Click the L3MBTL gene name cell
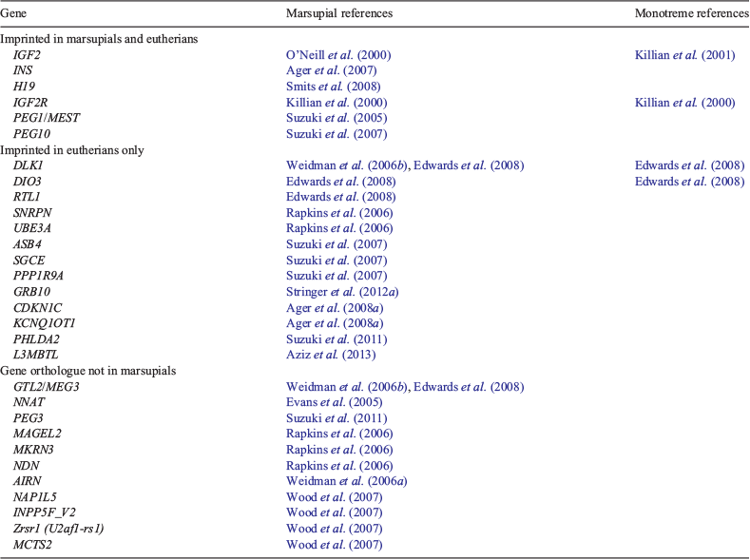Viewport: 750px width, 560px height. tap(36, 355)
